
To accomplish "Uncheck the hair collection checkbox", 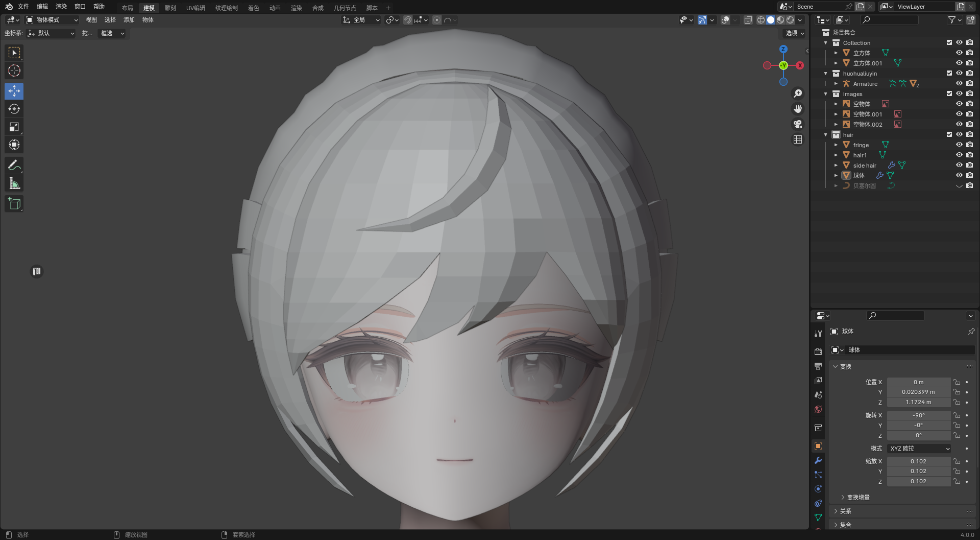I will click(x=949, y=135).
